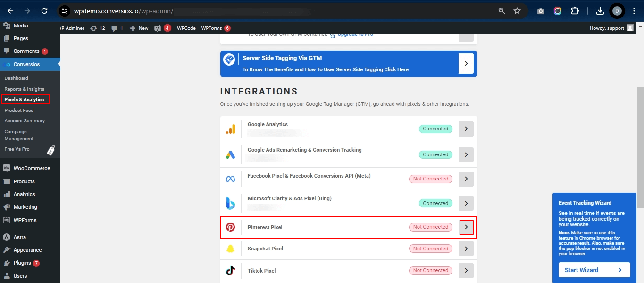Open Account Summary submenu
The image size is (644, 283).
coord(25,121)
